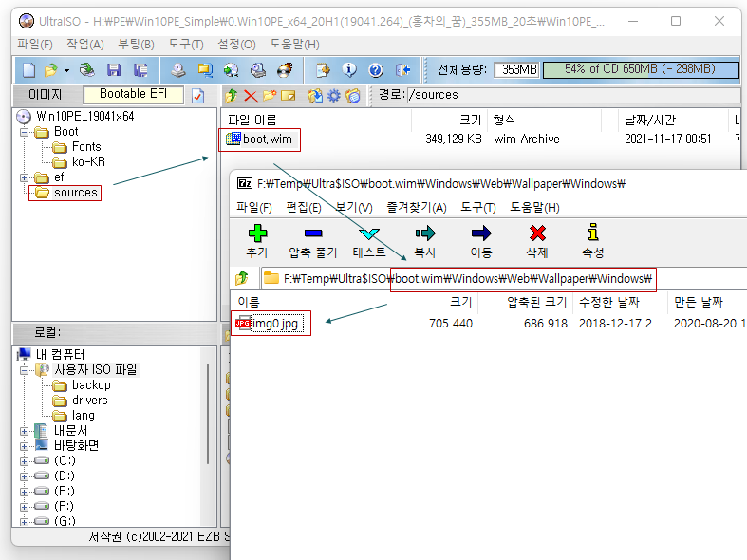Screen dimensions: 747x560
Task: Click the red X 삭제 button in 7-Zip
Action: click(x=537, y=241)
